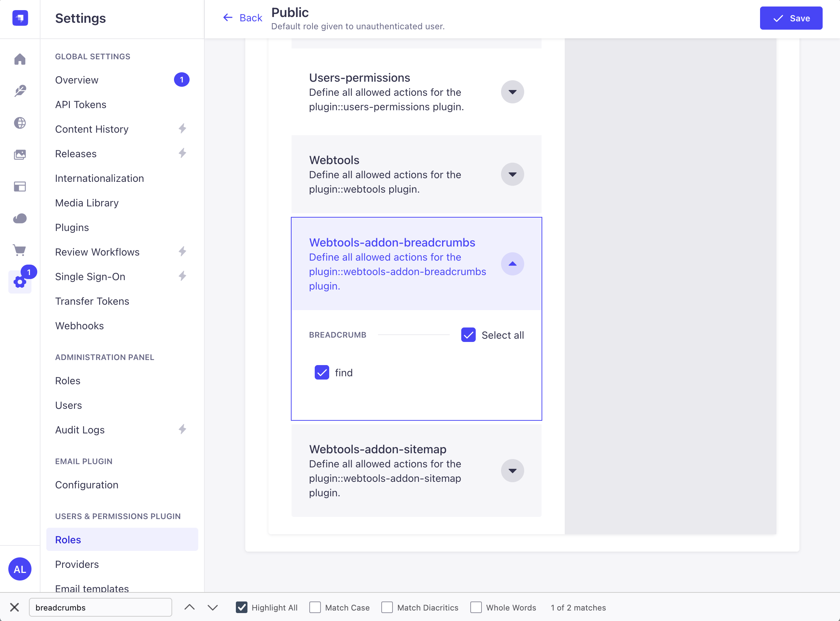Expand Webtools-addon-sitemap section
840x621 pixels.
[x=512, y=471]
